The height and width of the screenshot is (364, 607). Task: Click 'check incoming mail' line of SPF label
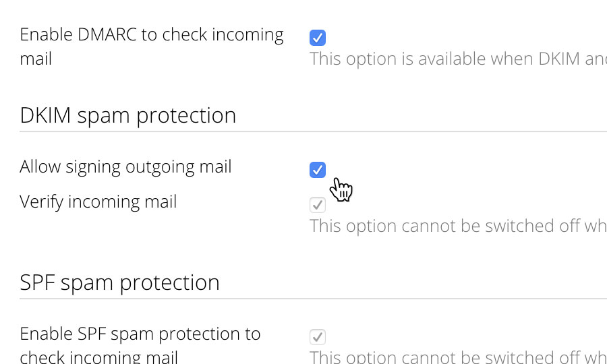tap(98, 357)
